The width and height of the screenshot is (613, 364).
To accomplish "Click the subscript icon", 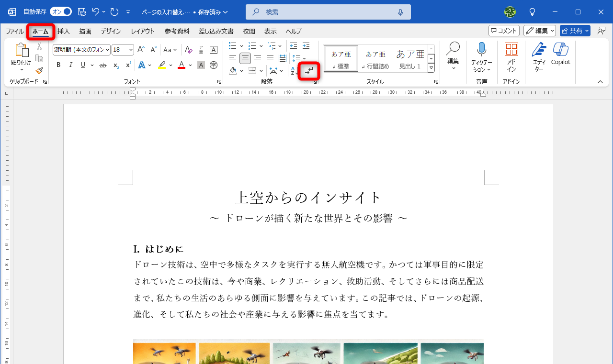I will 115,65.
